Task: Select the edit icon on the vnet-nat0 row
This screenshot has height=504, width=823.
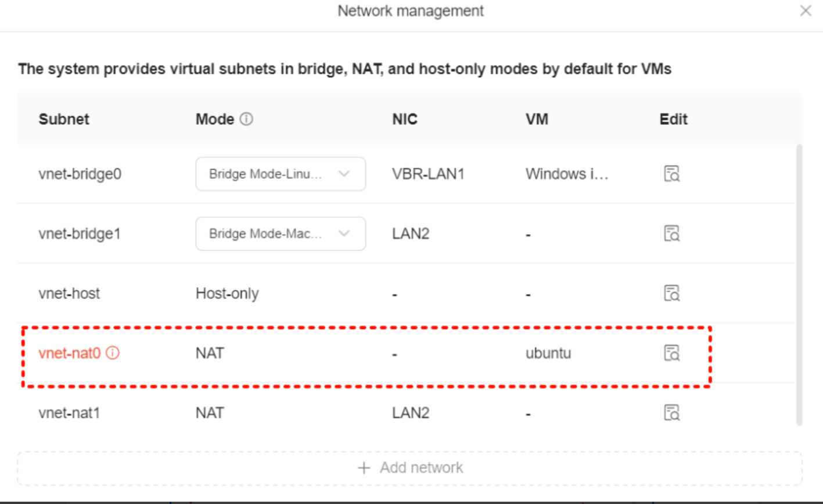Action: pyautogui.click(x=671, y=353)
